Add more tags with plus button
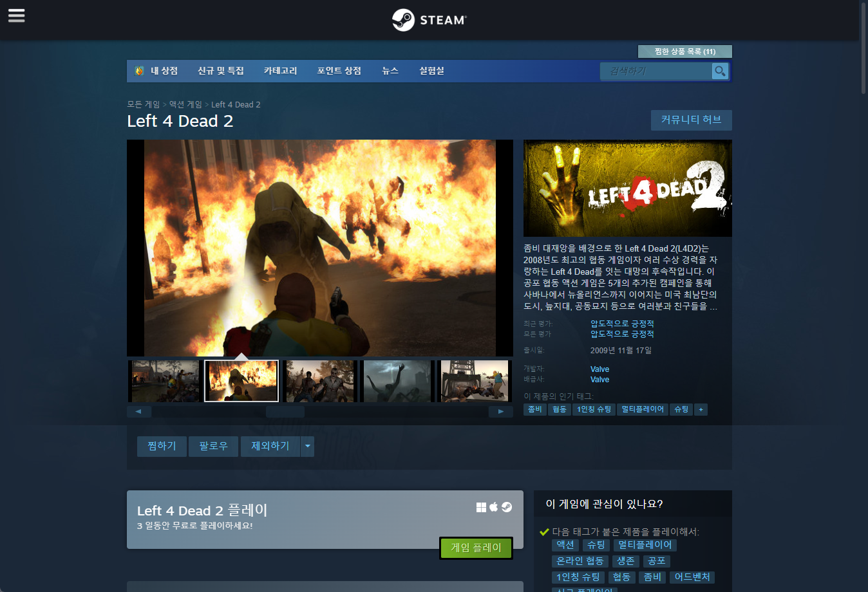This screenshot has width=868, height=592. coord(701,409)
